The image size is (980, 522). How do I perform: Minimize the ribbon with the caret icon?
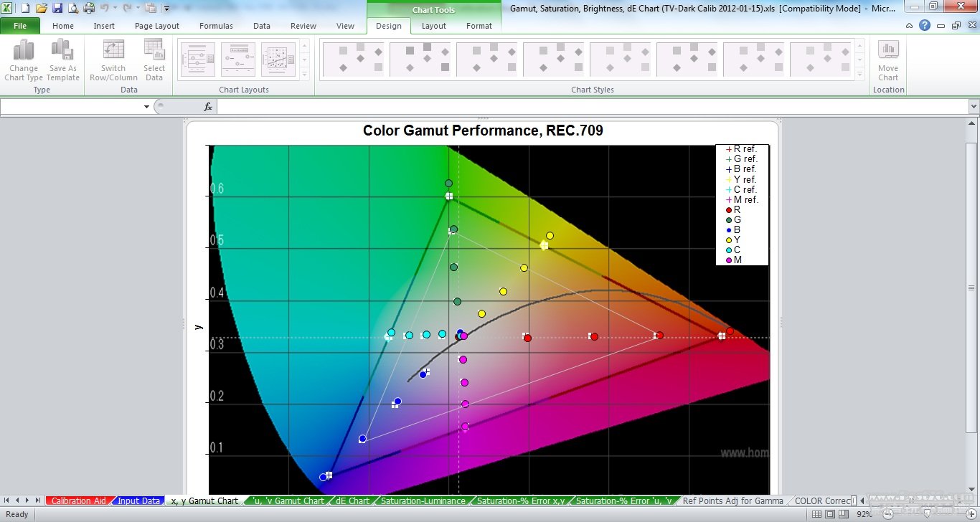click(910, 25)
